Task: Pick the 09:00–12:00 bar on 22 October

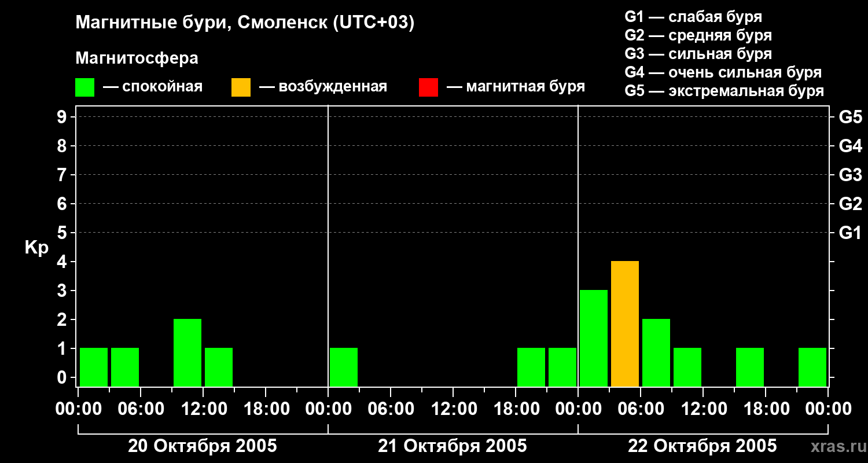Action: coord(687,367)
